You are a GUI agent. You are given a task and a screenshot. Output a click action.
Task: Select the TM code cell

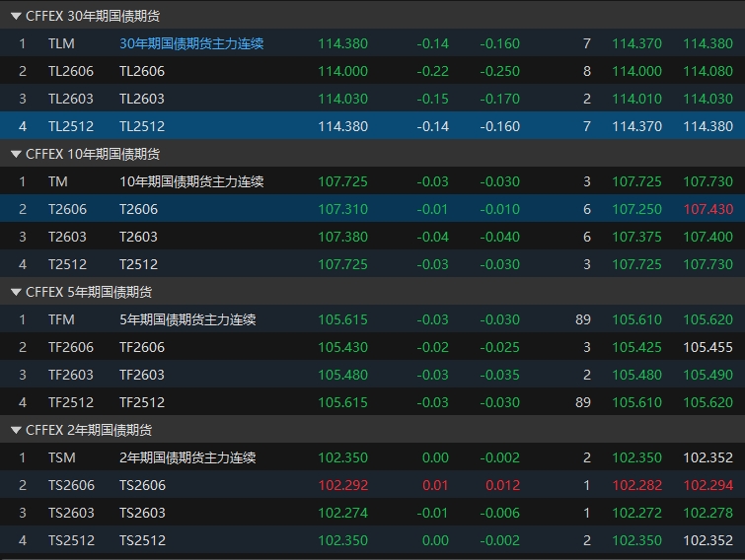point(58,181)
